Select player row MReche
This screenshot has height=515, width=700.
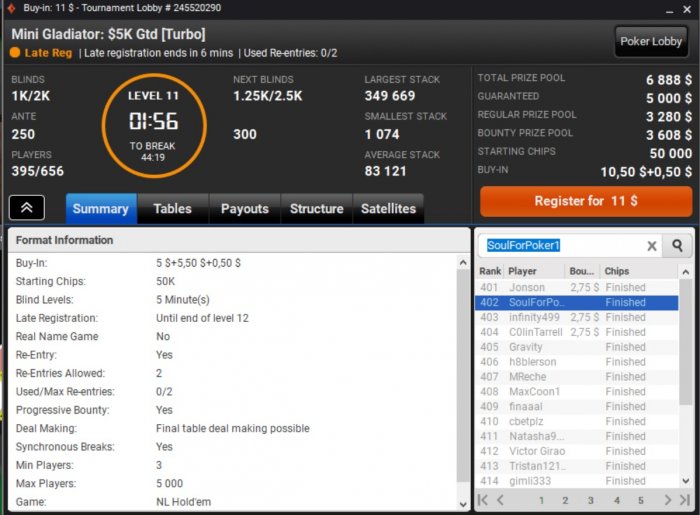click(x=577, y=377)
